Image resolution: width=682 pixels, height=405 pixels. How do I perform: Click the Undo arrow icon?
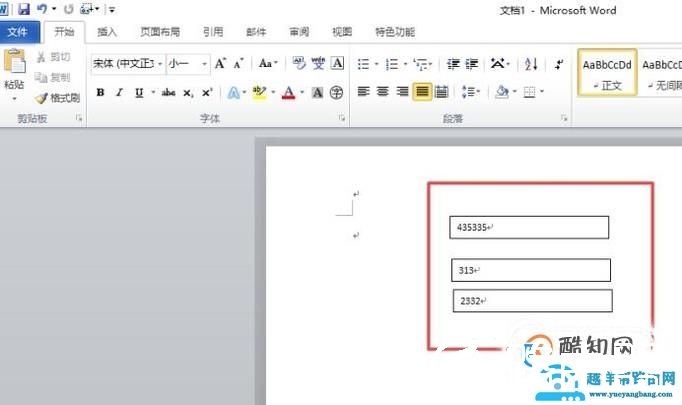coord(42,9)
